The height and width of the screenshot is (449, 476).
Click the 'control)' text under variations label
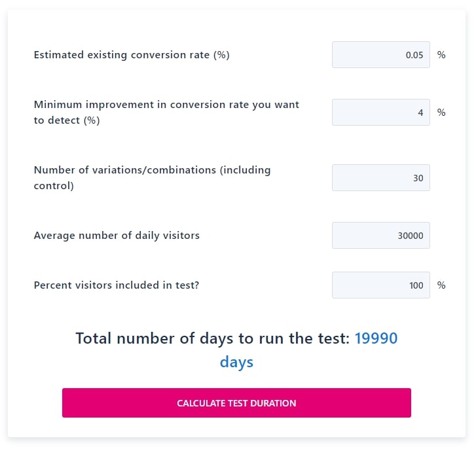(54, 186)
